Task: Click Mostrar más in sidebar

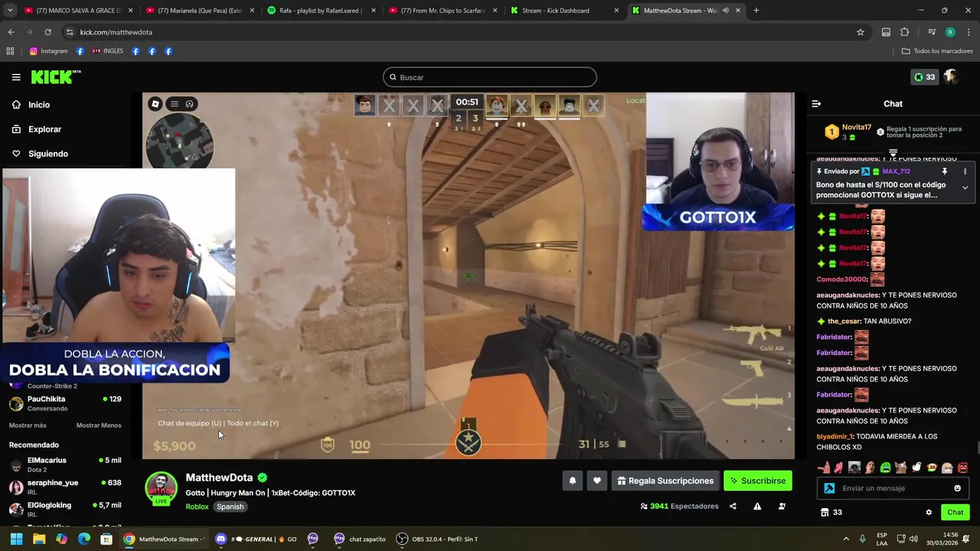Action: click(x=28, y=425)
